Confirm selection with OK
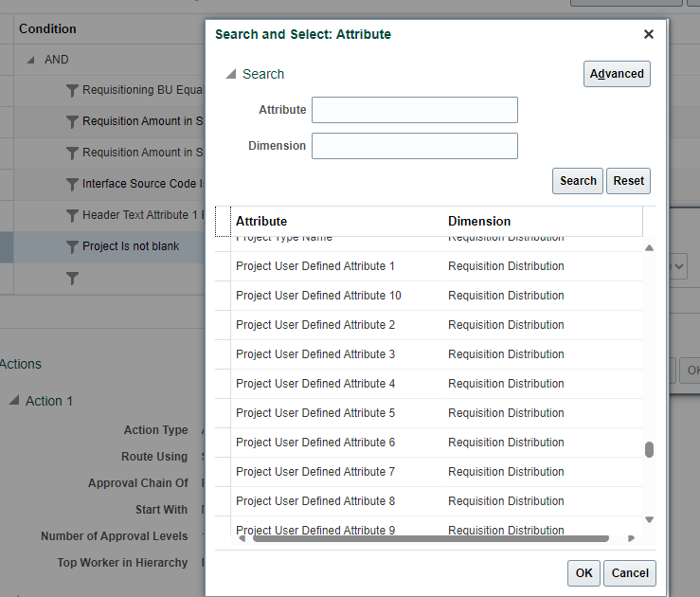 (x=583, y=573)
